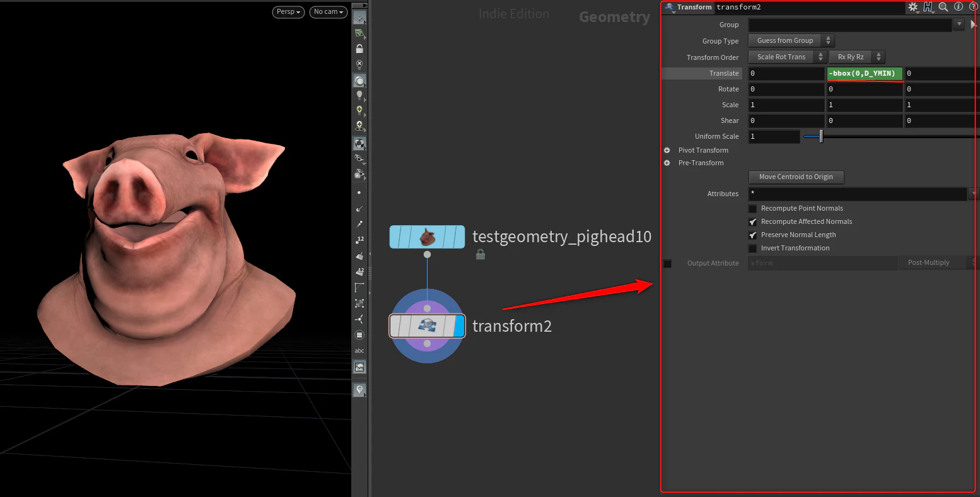Select the testgeometry_pighead10 node
The width and height of the screenshot is (980, 497).
427,237
